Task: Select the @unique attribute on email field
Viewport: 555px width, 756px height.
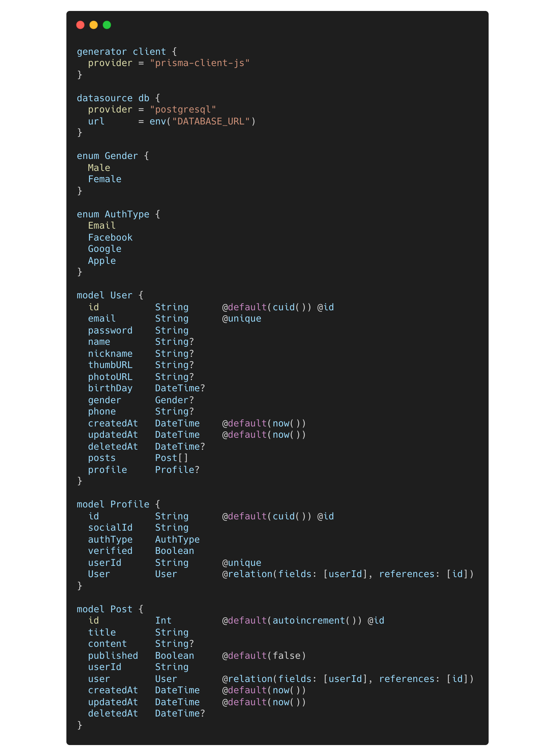Action: pyautogui.click(x=241, y=318)
